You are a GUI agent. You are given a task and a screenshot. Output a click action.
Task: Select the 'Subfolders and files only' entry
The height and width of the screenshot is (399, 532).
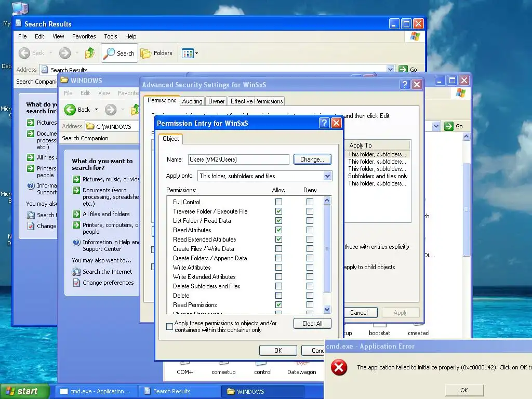pos(378,176)
